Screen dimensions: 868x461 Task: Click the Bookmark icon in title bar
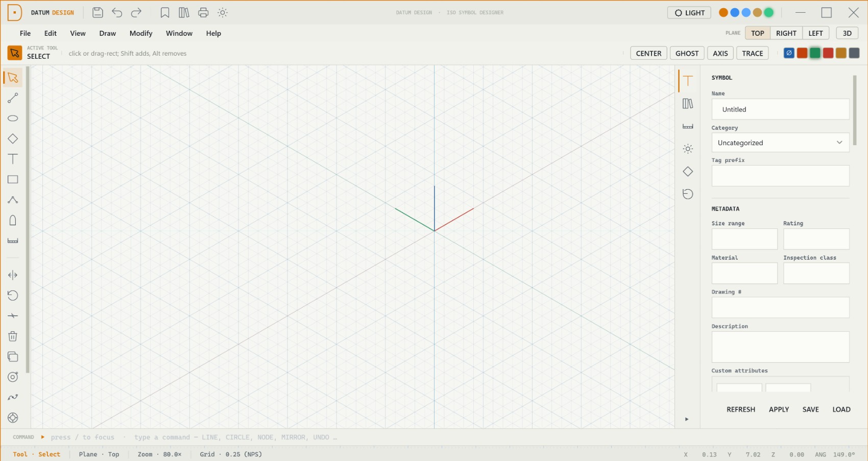point(165,13)
